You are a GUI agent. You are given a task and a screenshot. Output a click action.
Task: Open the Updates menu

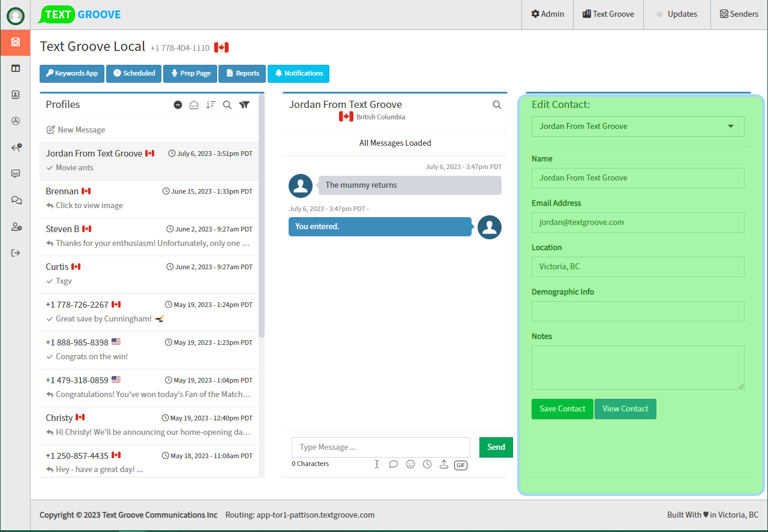coord(677,14)
